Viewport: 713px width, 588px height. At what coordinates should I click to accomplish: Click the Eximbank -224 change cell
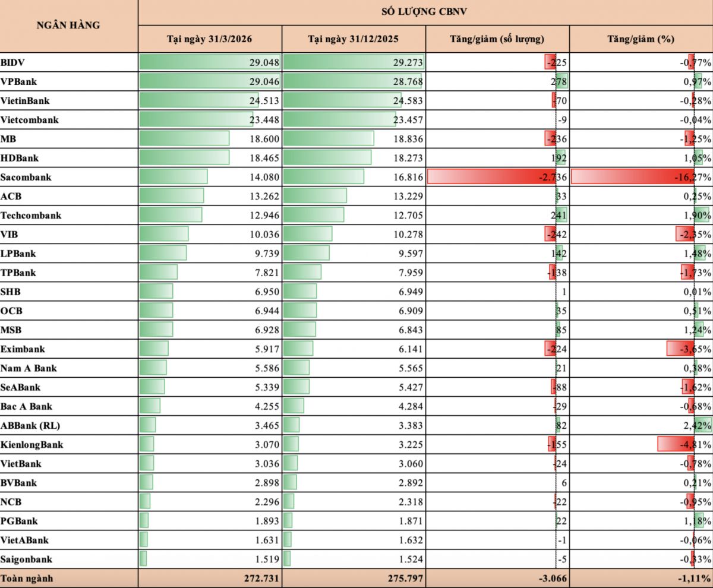[x=497, y=349]
